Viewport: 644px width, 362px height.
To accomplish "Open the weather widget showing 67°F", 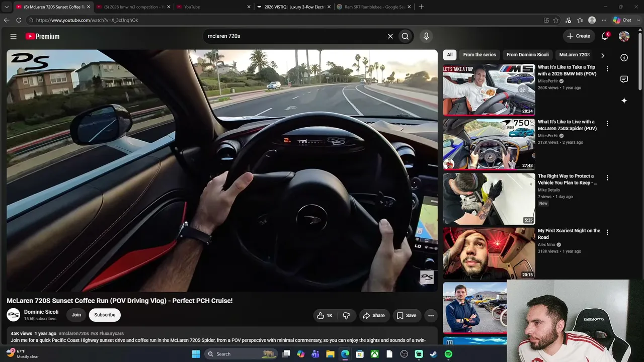I will point(23,353).
